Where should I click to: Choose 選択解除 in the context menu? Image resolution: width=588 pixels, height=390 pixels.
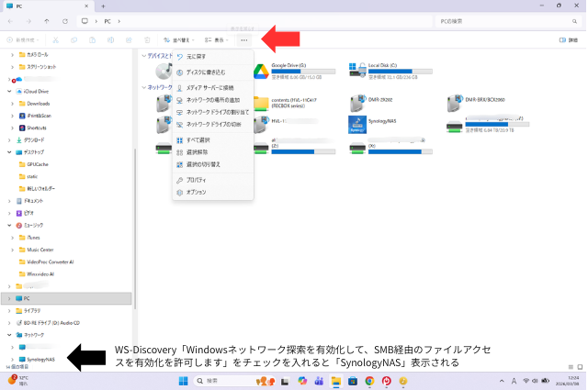(198, 152)
